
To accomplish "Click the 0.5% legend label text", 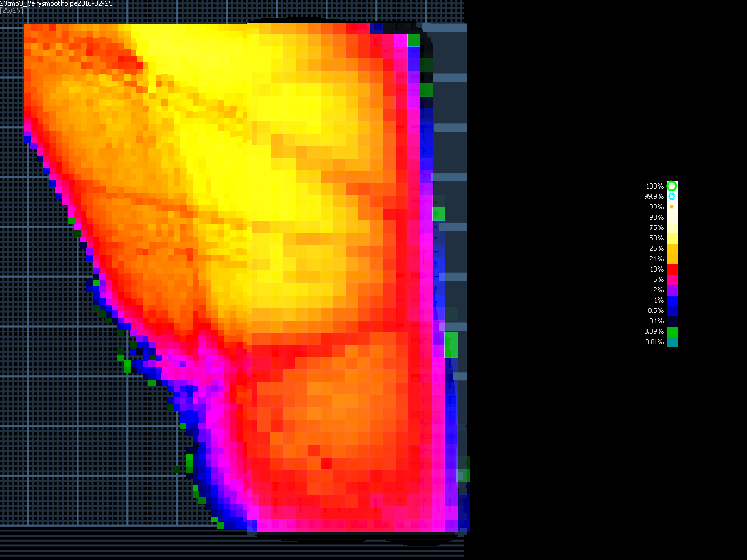I will click(x=655, y=310).
